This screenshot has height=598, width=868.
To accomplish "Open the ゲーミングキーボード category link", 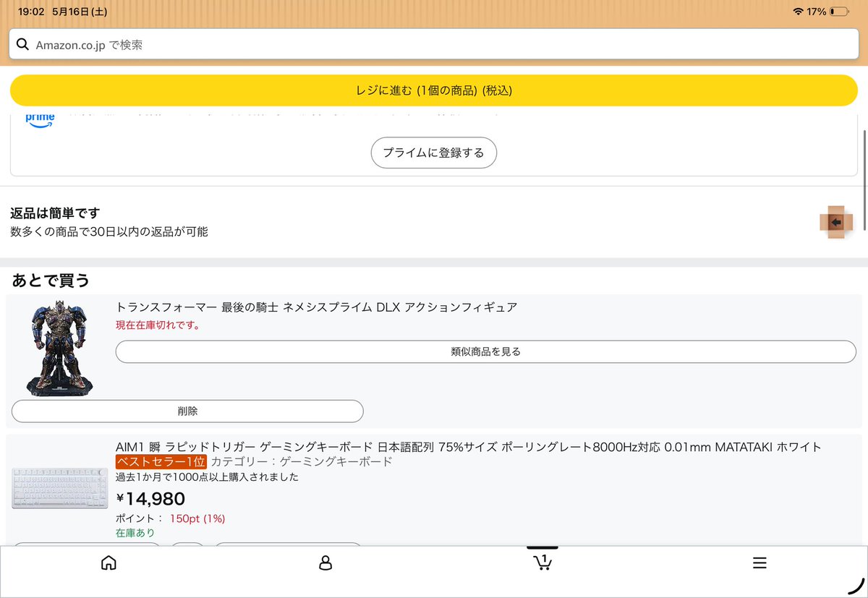I will click(x=336, y=462).
